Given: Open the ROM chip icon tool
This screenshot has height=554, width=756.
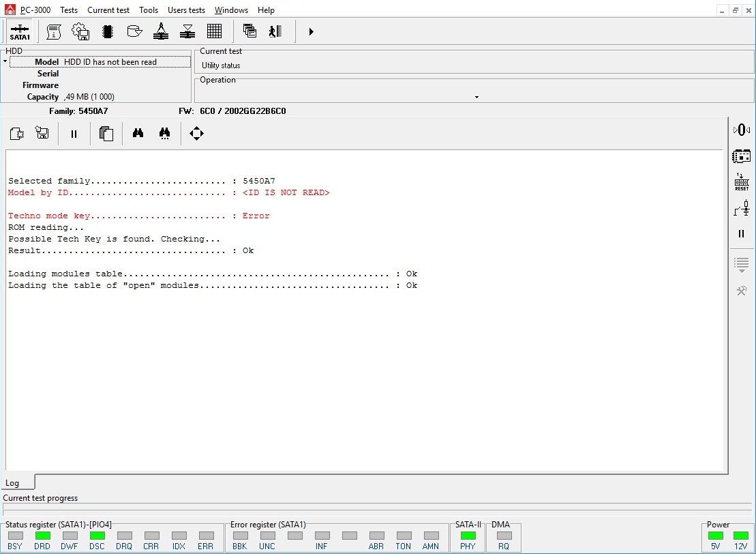Looking at the screenshot, I should (x=108, y=32).
